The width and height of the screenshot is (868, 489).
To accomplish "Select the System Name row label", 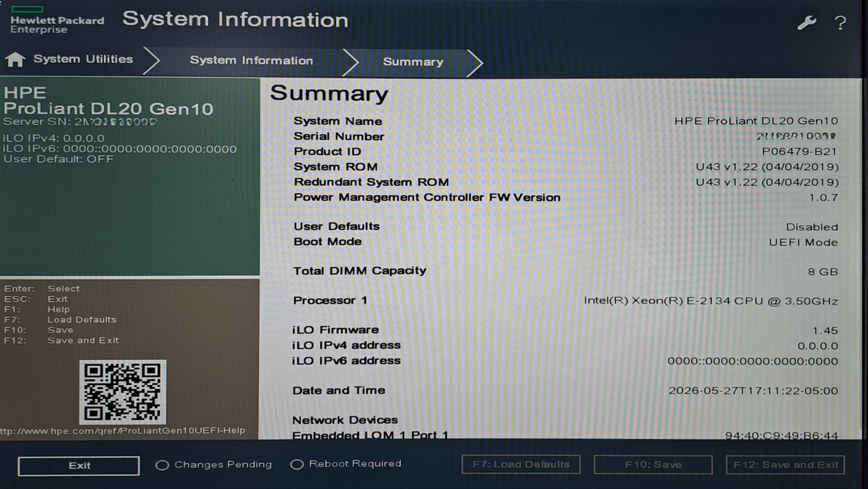I will 337,122.
